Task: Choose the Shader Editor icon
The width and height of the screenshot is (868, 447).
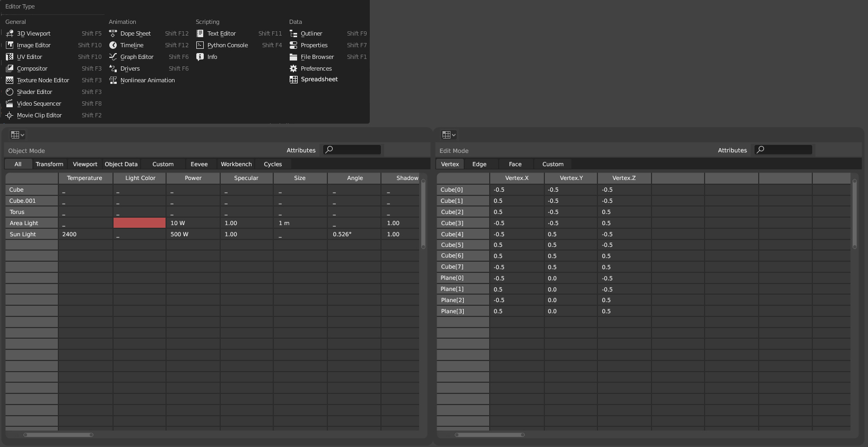Action: pyautogui.click(x=10, y=92)
